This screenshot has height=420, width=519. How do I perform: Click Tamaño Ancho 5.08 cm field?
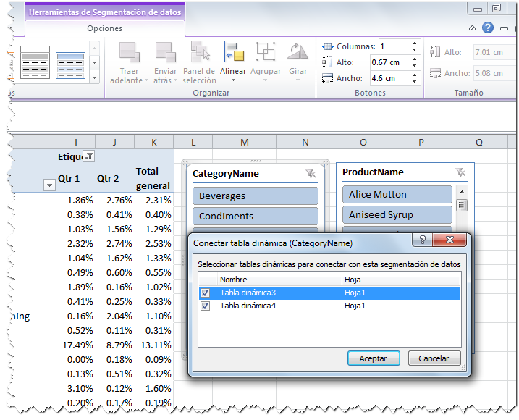point(495,73)
